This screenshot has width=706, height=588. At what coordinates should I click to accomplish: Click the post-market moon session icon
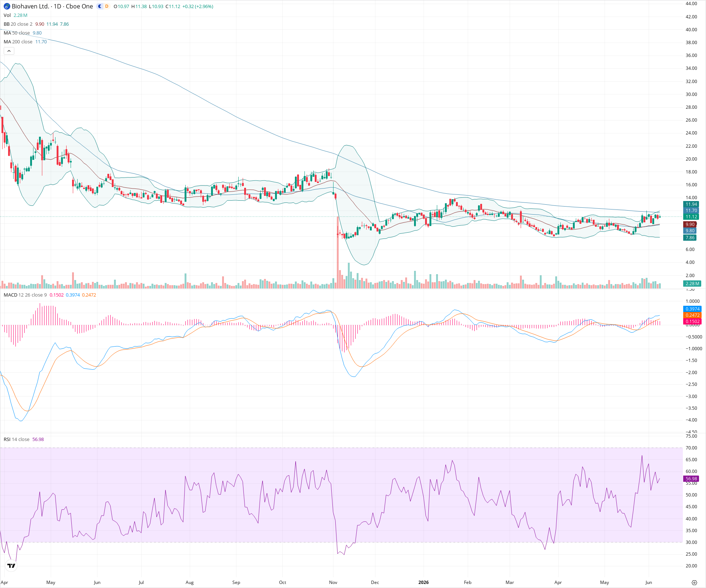pyautogui.click(x=100, y=6)
